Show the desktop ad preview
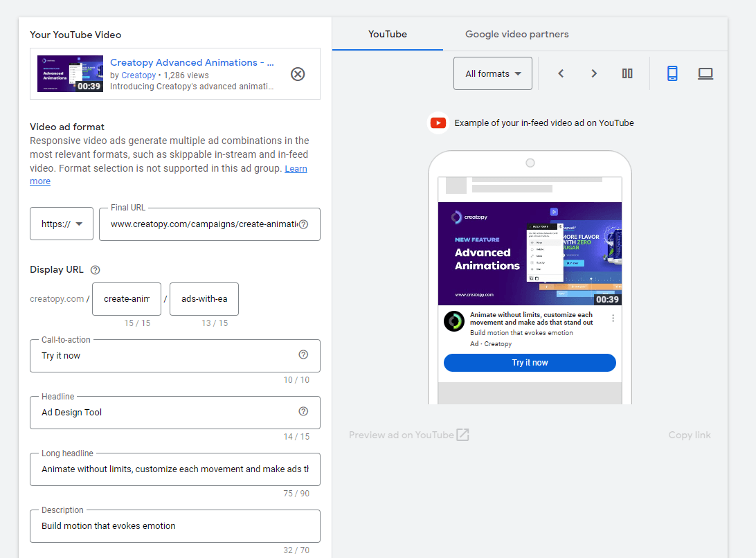Viewport: 756px width, 558px height. coord(705,73)
